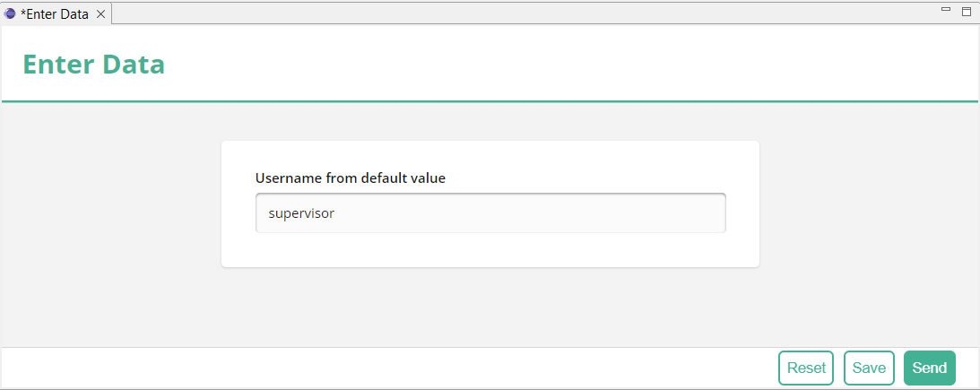Maximize the editor view
The width and height of the screenshot is (980, 390).
pyautogui.click(x=967, y=11)
